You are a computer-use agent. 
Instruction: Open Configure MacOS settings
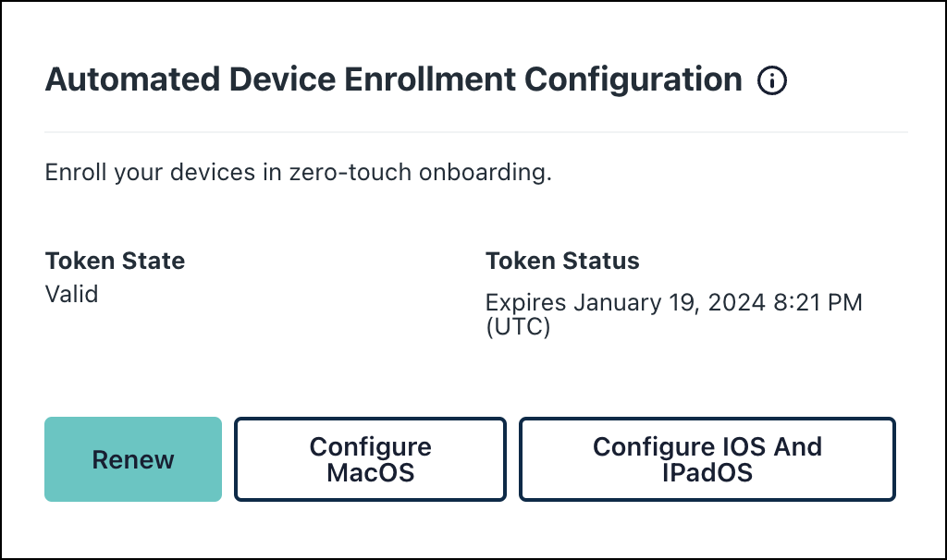[370, 459]
